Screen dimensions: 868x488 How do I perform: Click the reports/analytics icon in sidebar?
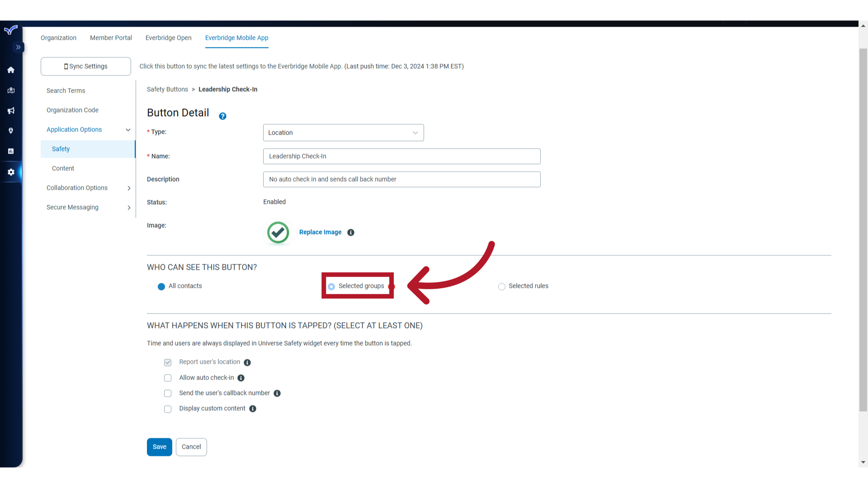click(x=11, y=151)
